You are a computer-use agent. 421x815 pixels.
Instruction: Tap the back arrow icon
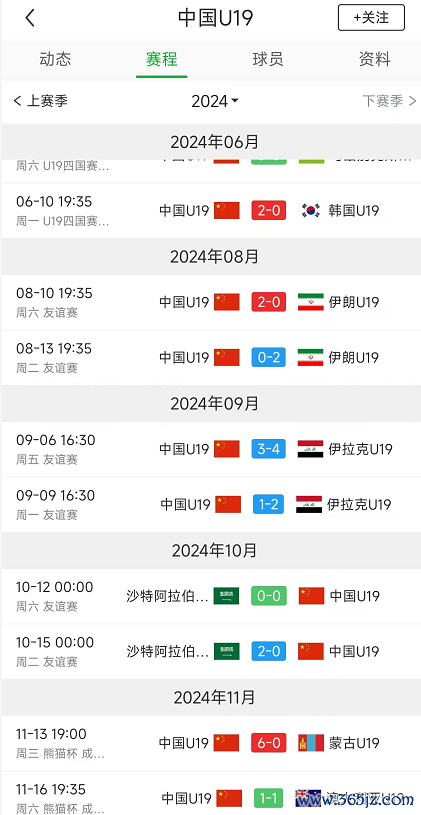[x=30, y=18]
